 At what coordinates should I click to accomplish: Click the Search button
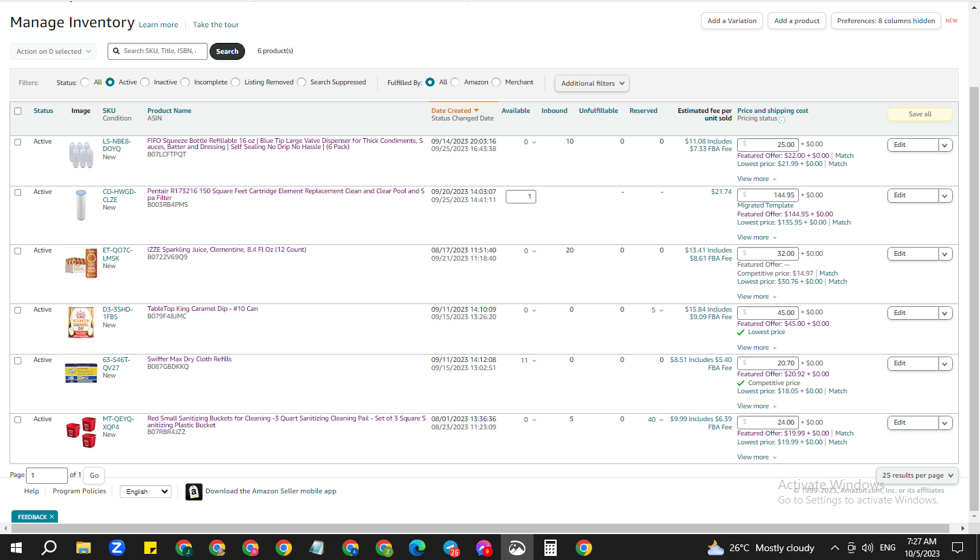227,52
